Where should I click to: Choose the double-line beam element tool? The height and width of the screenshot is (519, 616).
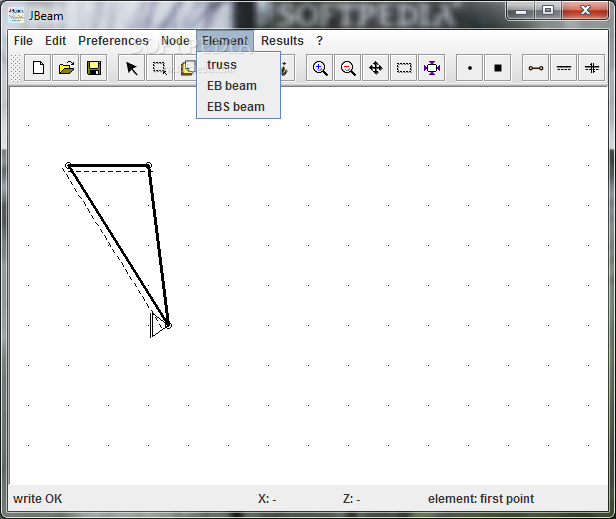click(x=564, y=68)
